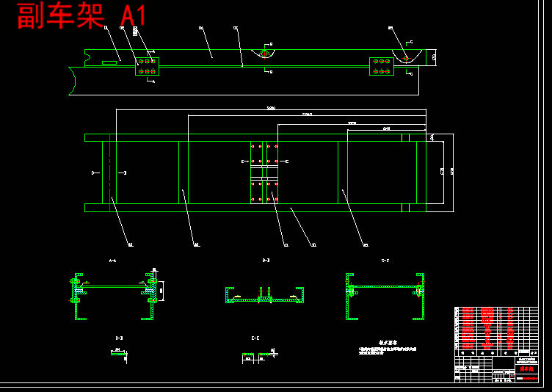
Task: Select the B-B section view label
Action: click(266, 261)
